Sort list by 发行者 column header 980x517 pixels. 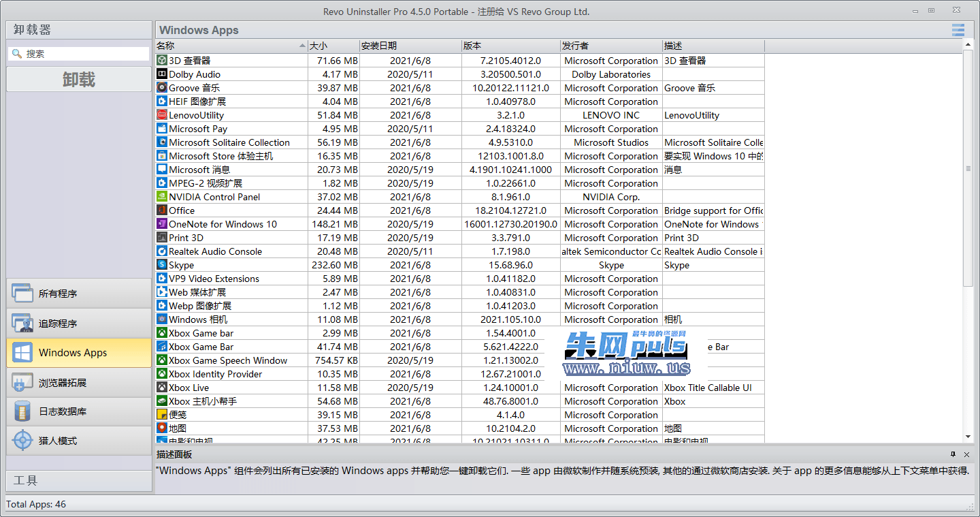[x=611, y=46]
